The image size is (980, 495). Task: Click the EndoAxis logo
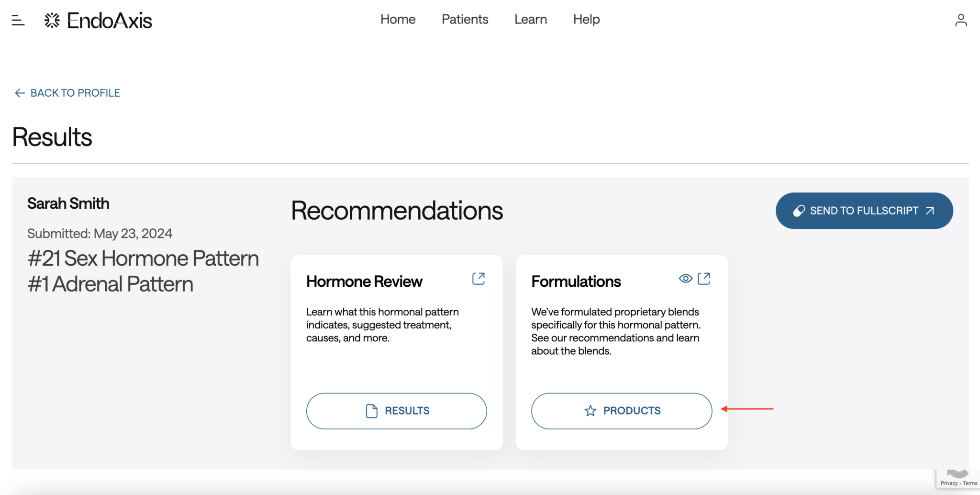(x=98, y=21)
